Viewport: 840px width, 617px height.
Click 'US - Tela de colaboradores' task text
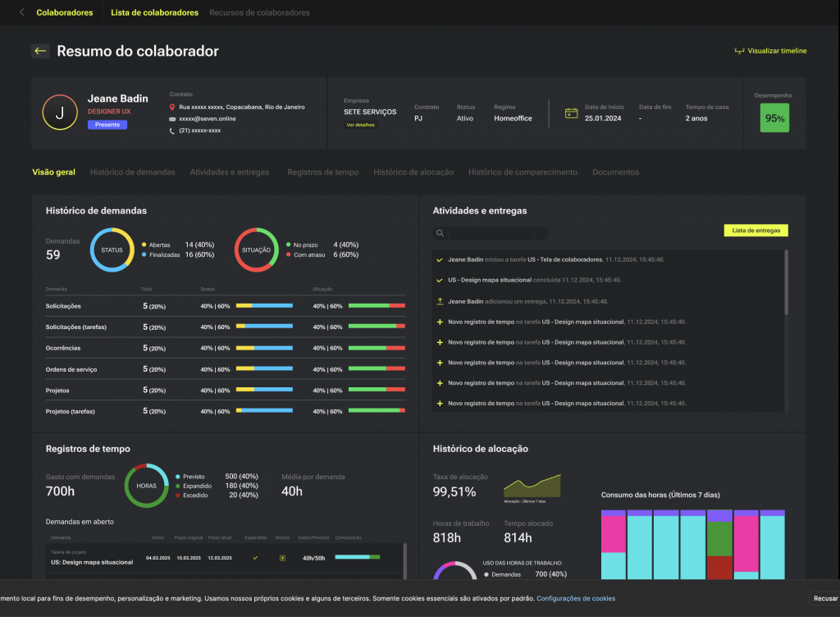click(x=564, y=260)
